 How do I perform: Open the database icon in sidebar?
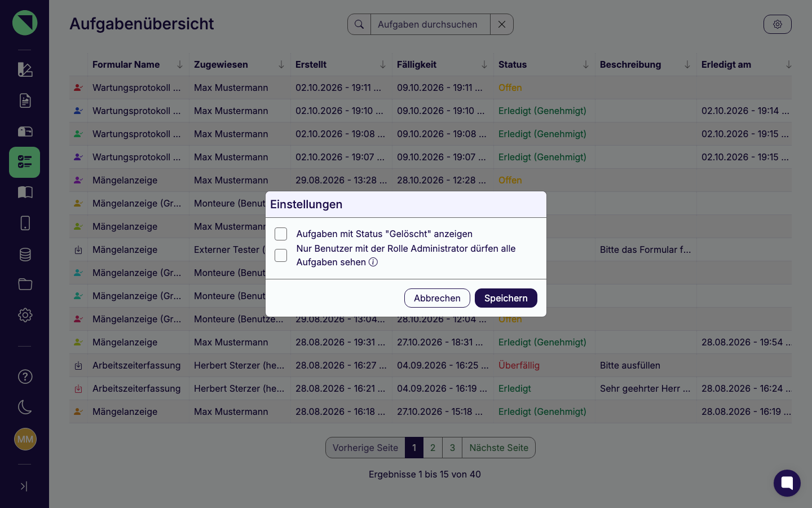pyautogui.click(x=25, y=254)
